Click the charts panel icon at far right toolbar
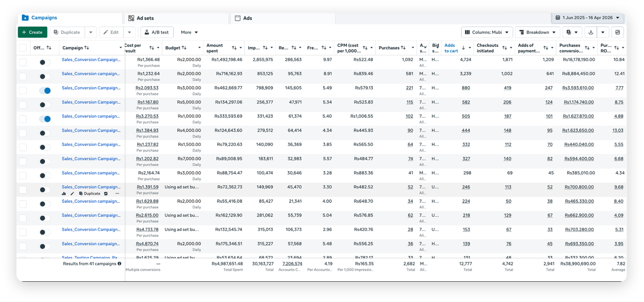 point(618,32)
